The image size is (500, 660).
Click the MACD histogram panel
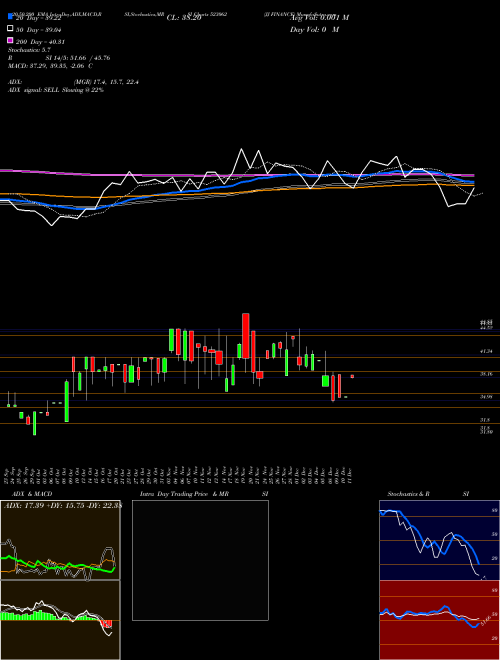tap(60, 620)
